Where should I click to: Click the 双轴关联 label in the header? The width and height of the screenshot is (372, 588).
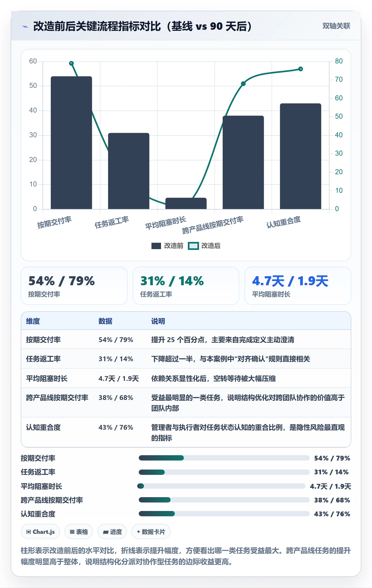336,26
